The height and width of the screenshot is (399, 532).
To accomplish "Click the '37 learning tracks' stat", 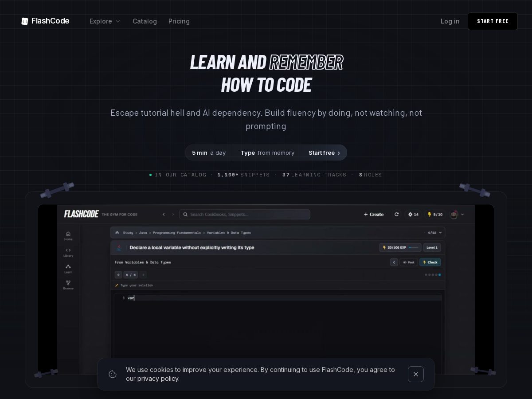I will point(314,175).
